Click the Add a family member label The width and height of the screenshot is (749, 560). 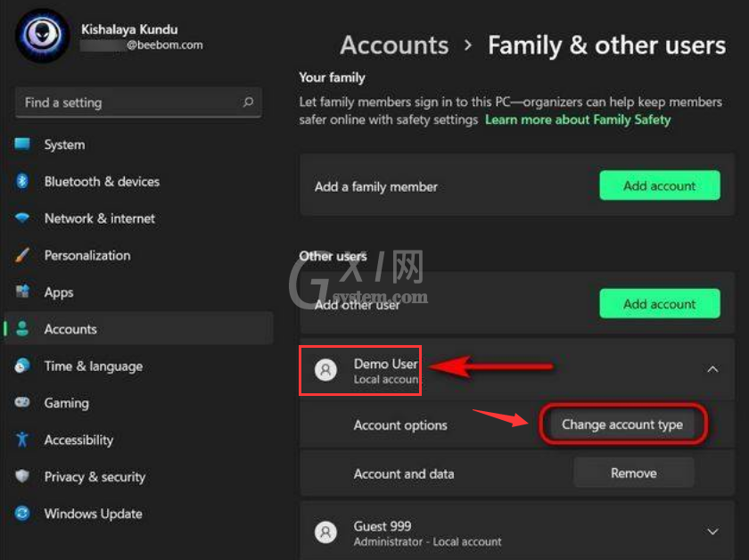[376, 187]
